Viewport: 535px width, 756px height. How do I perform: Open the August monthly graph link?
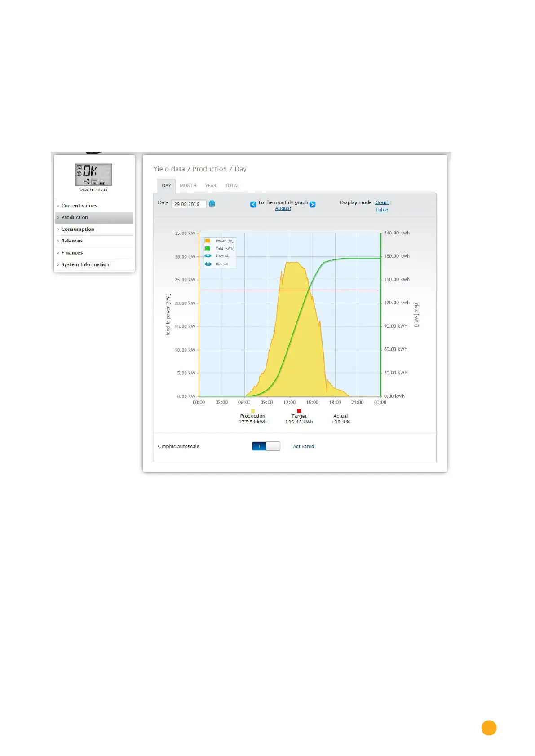(283, 208)
